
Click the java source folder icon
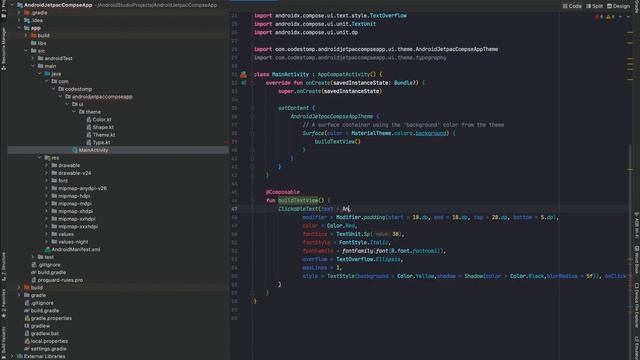point(47,74)
